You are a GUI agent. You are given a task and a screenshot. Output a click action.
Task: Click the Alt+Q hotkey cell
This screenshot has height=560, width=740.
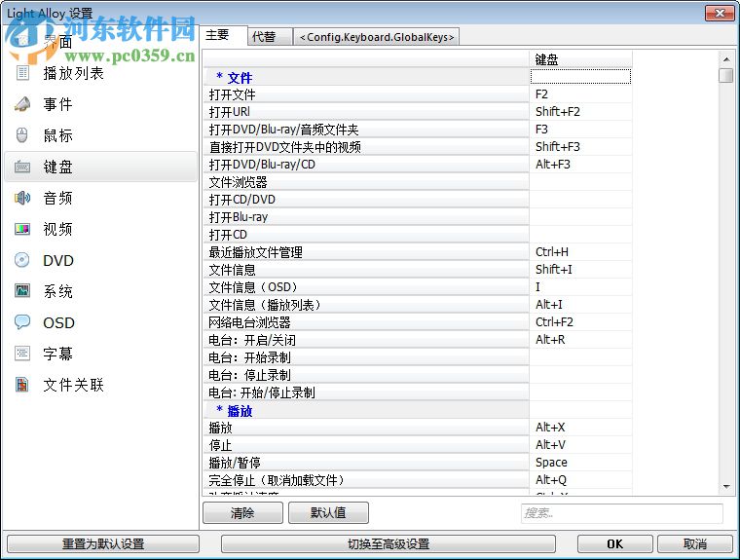coord(580,480)
